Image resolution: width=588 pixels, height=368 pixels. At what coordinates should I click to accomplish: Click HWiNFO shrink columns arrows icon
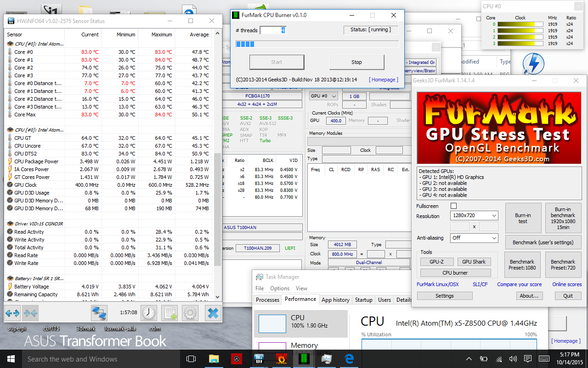point(30,313)
